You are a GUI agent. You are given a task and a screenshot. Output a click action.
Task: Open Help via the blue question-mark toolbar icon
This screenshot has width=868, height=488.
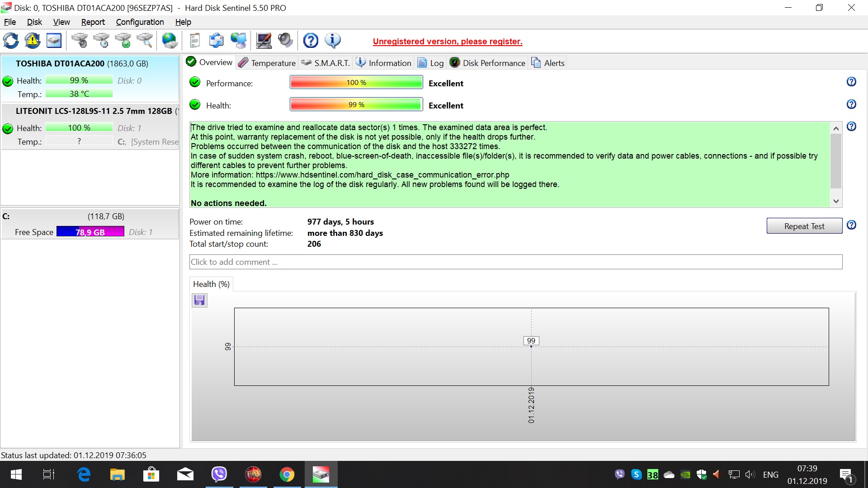(311, 41)
